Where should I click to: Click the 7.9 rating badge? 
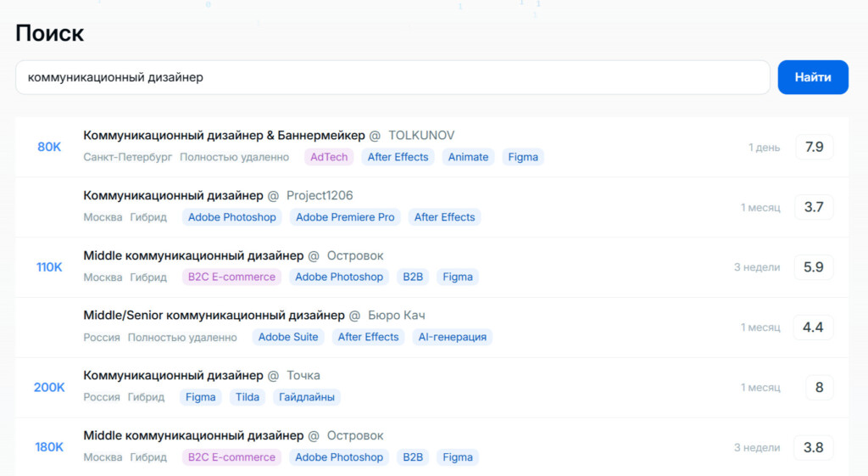(814, 147)
